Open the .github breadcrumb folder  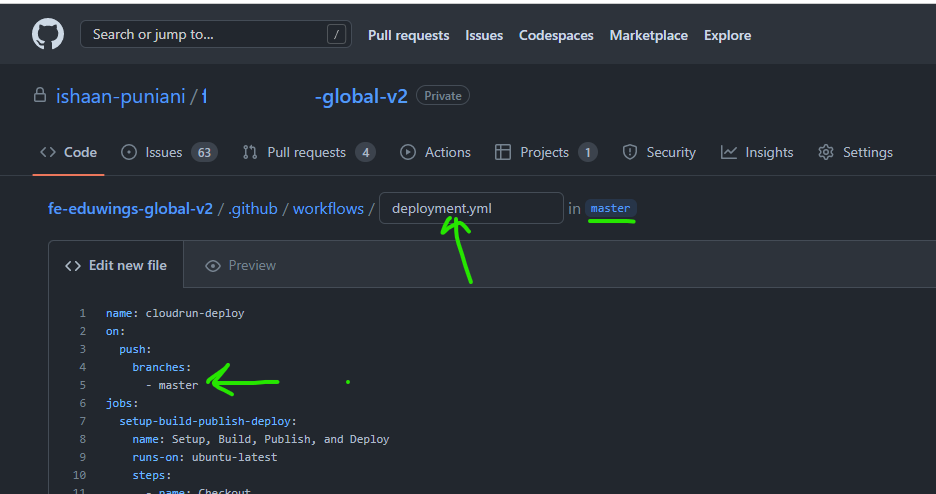coord(253,208)
